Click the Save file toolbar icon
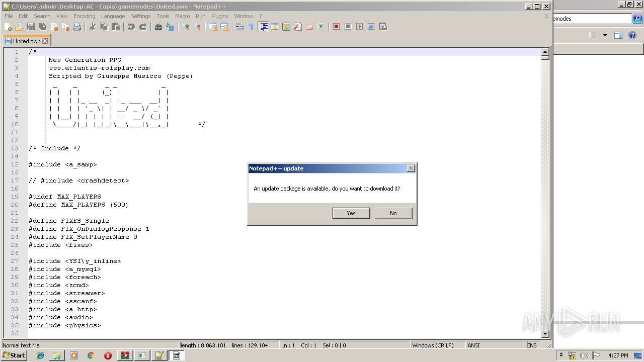Image resolution: width=644 pixels, height=362 pixels. (31, 27)
